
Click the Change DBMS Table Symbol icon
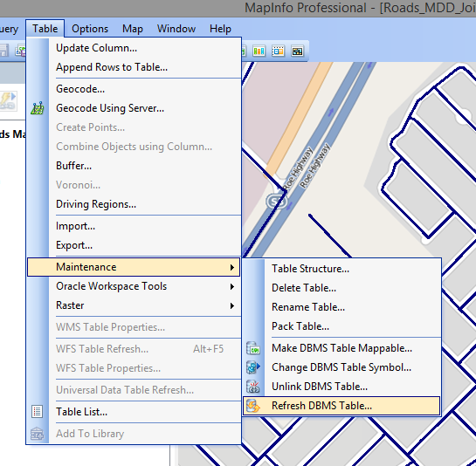point(253,367)
